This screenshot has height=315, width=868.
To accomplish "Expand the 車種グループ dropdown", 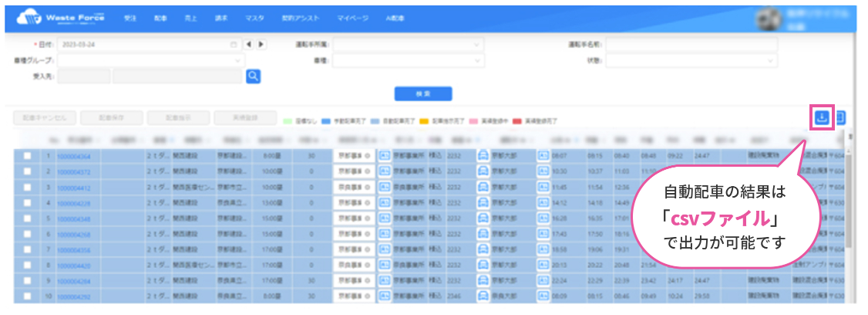I will 151,60.
